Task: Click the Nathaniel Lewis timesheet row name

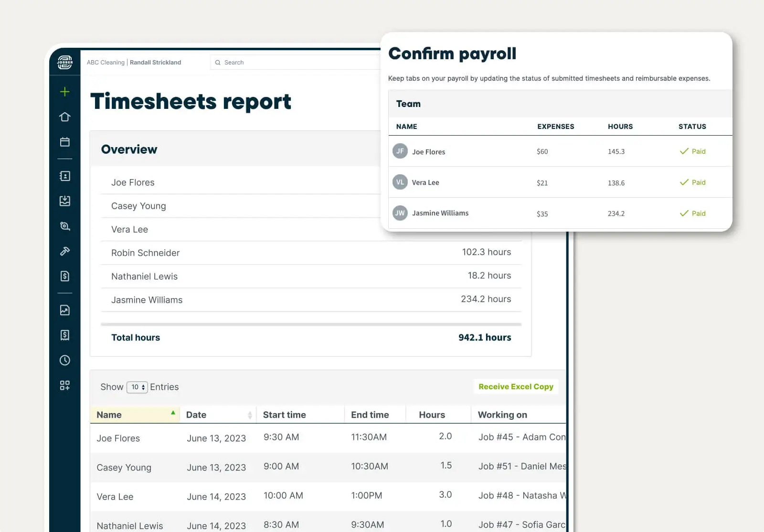Action: tap(129, 526)
